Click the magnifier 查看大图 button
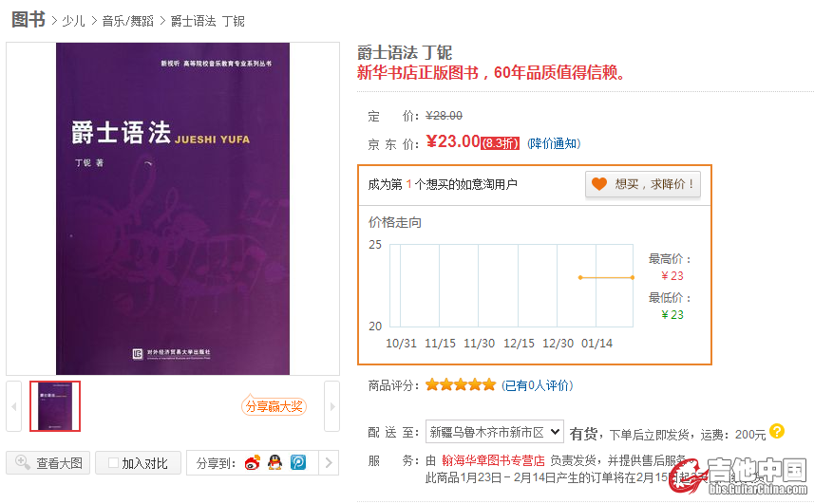This screenshot has width=814, height=504. click(47, 462)
